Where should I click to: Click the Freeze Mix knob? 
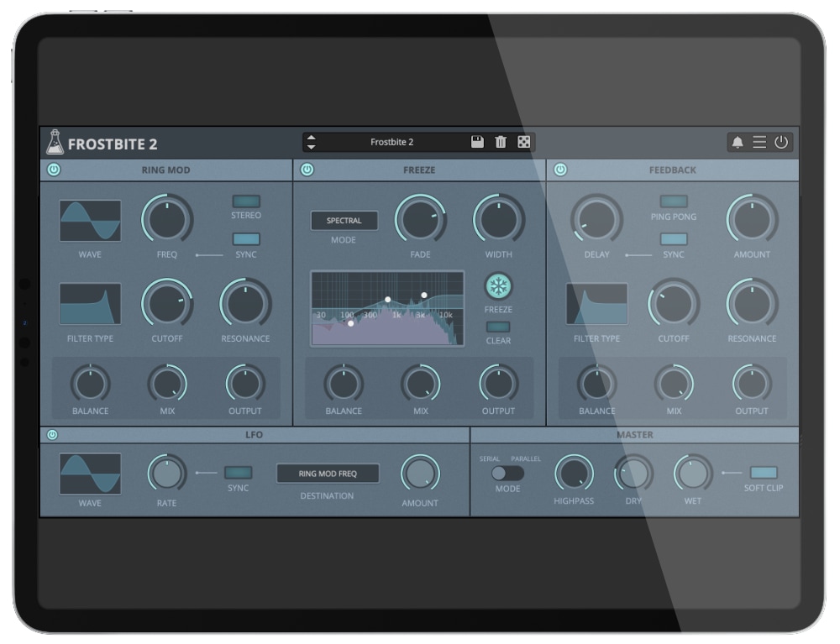point(421,384)
